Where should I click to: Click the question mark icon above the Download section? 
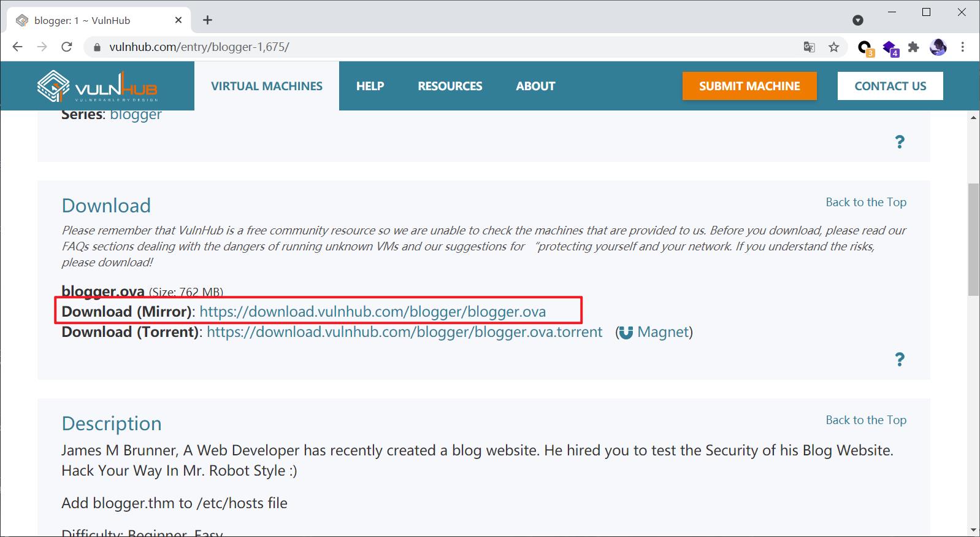pos(900,142)
